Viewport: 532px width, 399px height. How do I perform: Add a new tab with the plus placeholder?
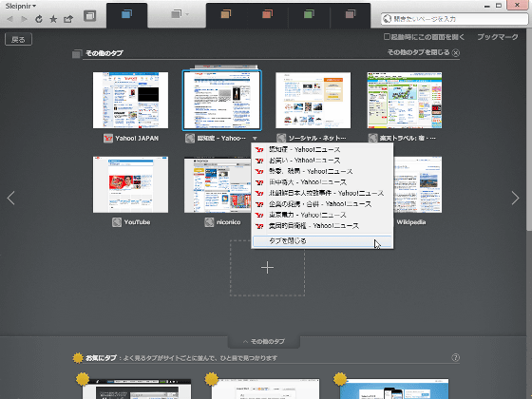(x=267, y=268)
